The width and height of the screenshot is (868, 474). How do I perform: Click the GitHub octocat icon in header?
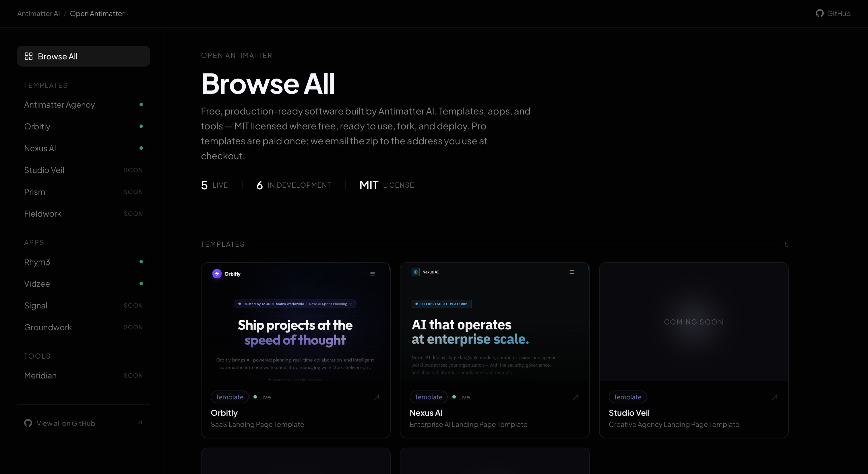[x=819, y=13]
